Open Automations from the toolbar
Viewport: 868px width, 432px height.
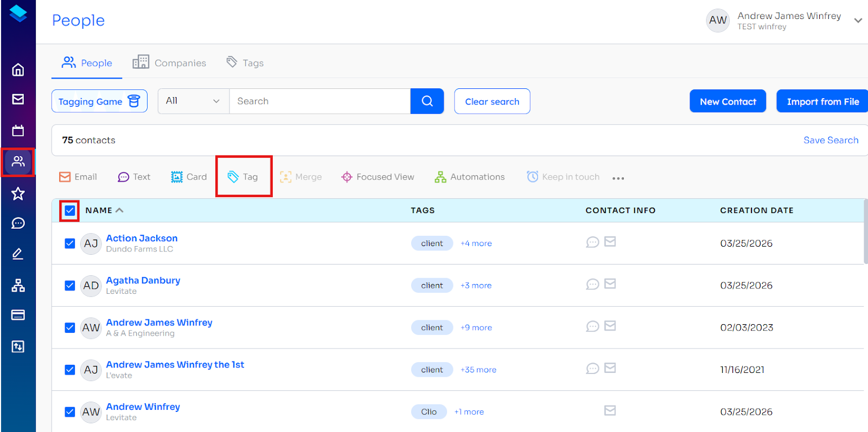coord(470,177)
